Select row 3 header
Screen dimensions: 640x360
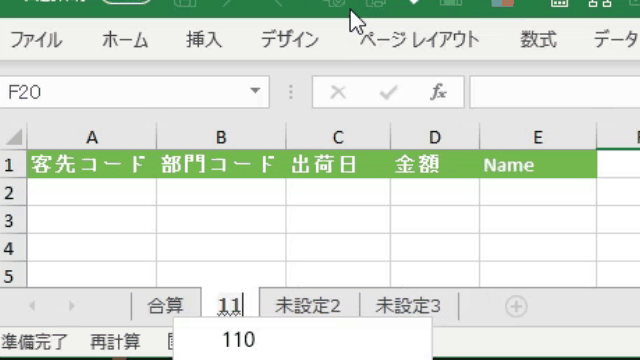[x=13, y=220]
